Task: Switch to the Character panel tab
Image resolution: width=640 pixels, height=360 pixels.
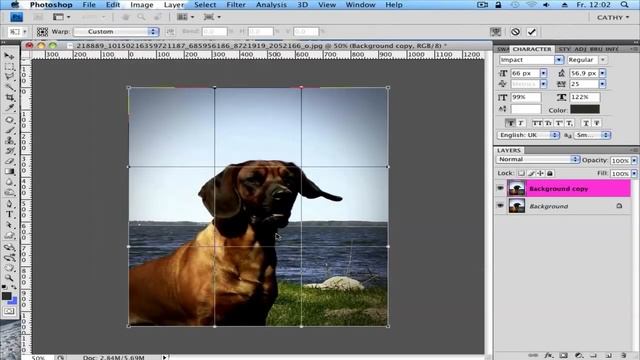Action: pos(531,49)
